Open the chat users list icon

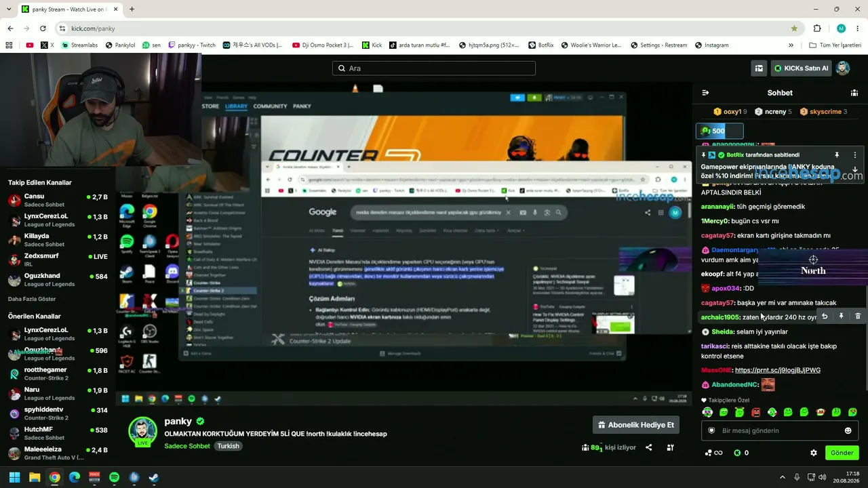click(854, 93)
